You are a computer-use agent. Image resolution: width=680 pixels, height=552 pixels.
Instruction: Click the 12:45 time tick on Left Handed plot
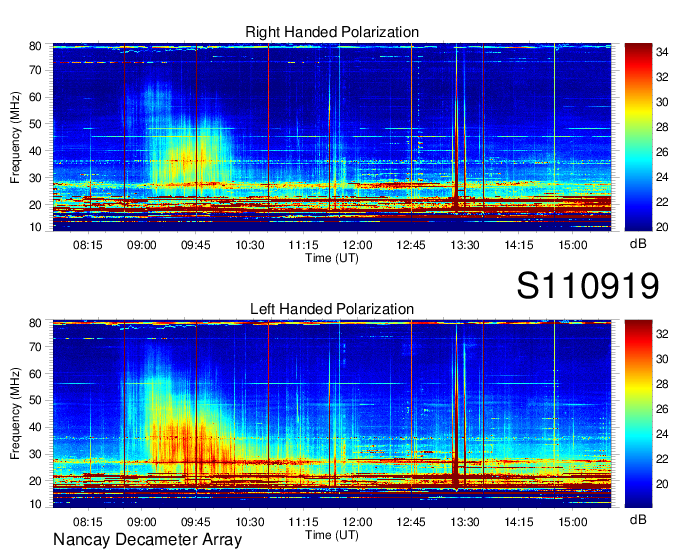(411, 522)
